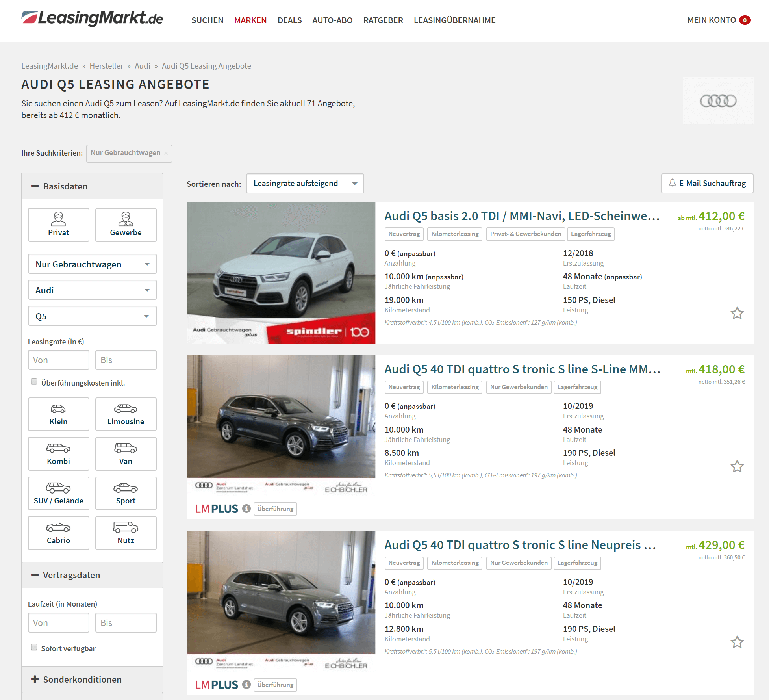This screenshot has width=769, height=700.
Task: Favorite the Audi Q5 basis 2.0 TDI offer
Action: coord(737,313)
